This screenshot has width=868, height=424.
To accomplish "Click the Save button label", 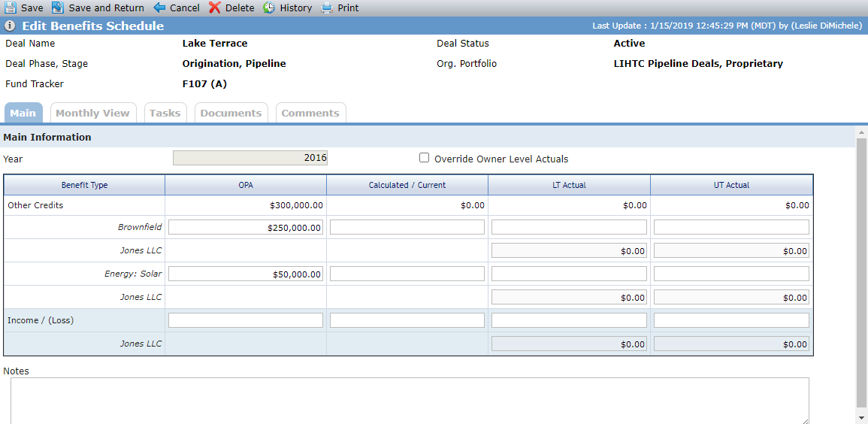I will (x=32, y=8).
